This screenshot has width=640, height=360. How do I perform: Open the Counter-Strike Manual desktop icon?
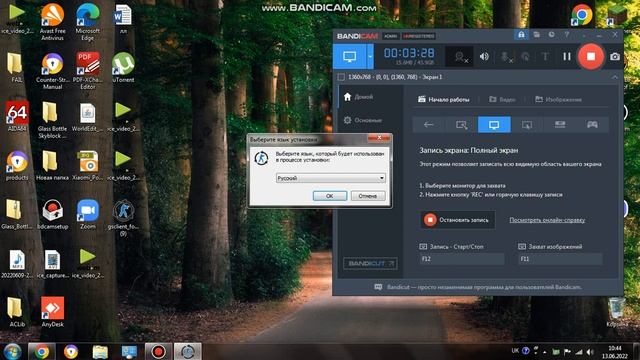53,70
